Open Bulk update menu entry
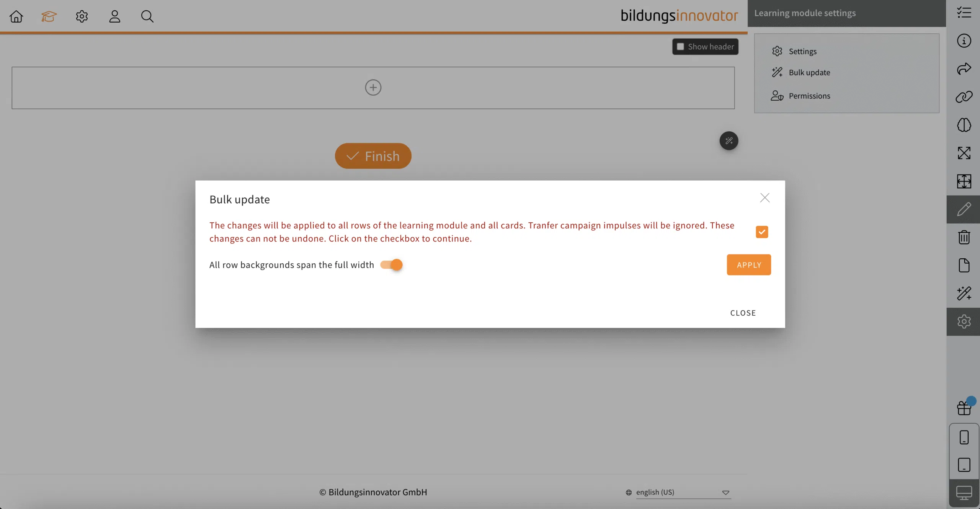 point(809,72)
